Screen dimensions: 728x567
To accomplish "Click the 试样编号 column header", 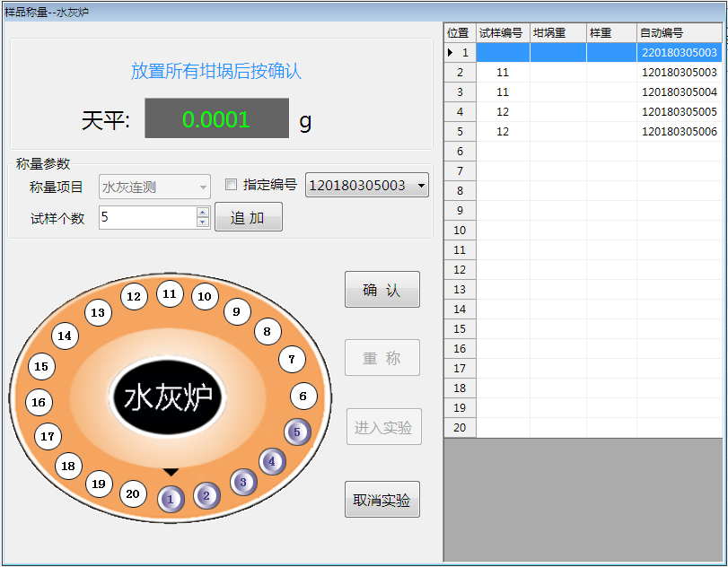I will click(x=502, y=33).
